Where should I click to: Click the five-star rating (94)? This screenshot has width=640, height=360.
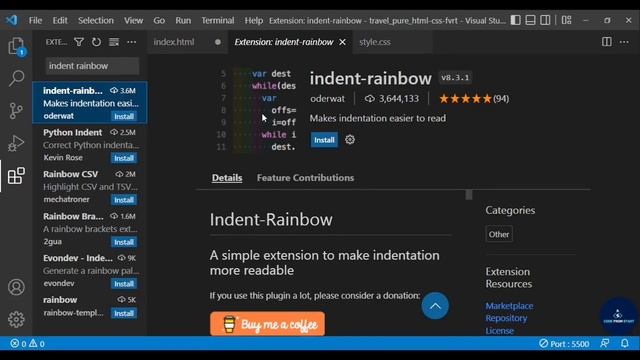474,99
